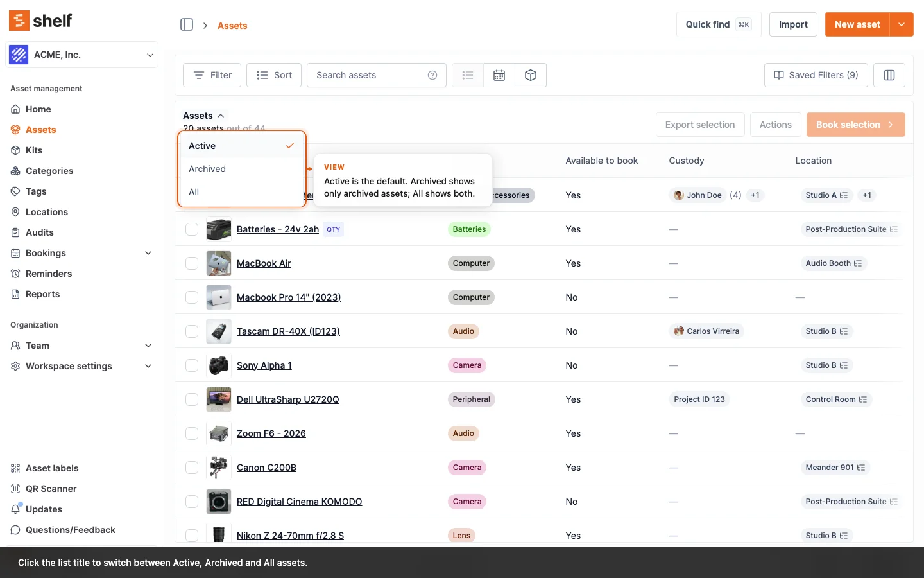Image resolution: width=924 pixels, height=578 pixels.
Task: Click the Quick find button
Action: [719, 24]
